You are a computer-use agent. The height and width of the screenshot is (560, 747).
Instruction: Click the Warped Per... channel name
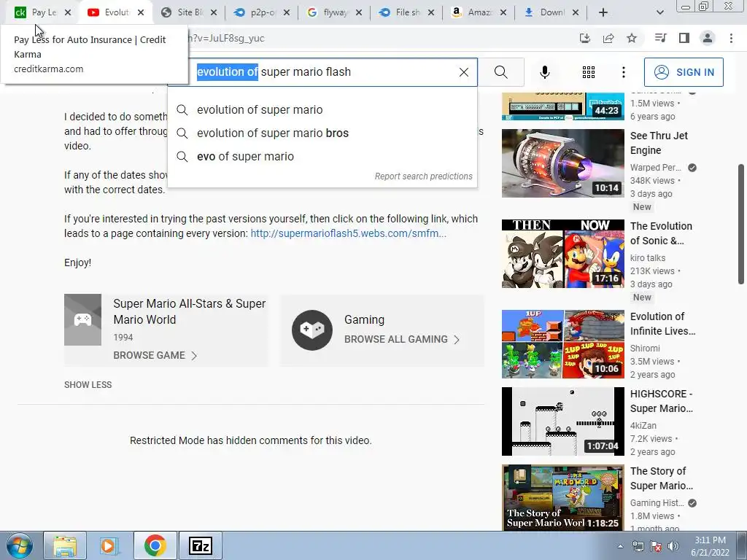656,168
